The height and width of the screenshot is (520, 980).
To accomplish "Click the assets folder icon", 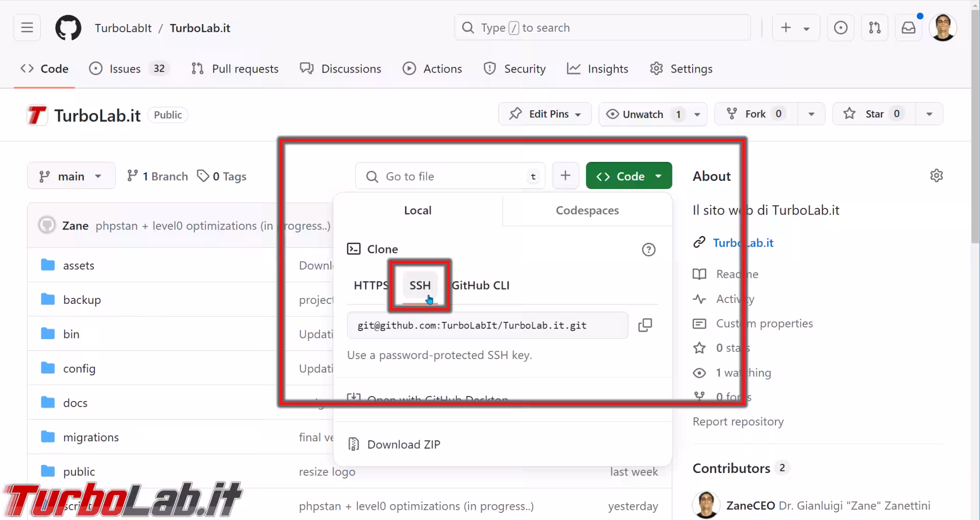I will tap(48, 265).
